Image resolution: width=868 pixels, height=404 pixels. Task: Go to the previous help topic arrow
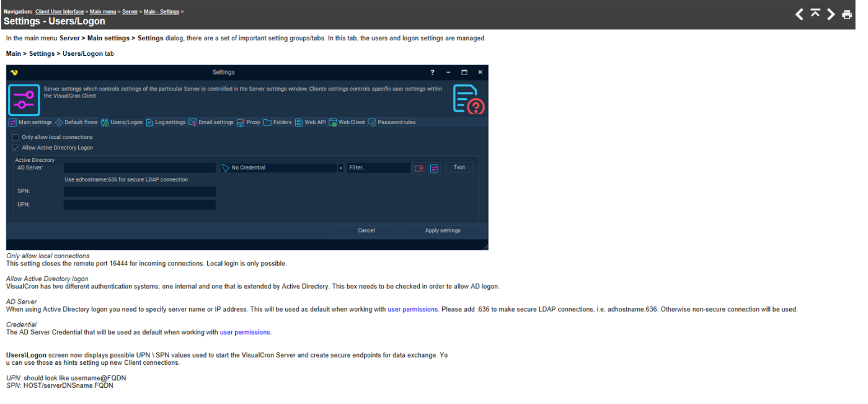[x=800, y=14]
